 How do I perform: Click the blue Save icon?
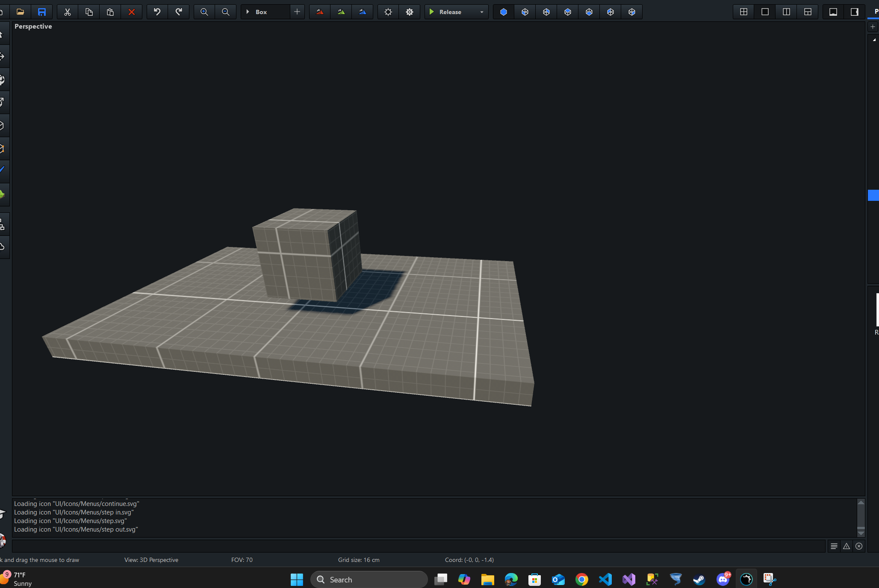click(42, 12)
